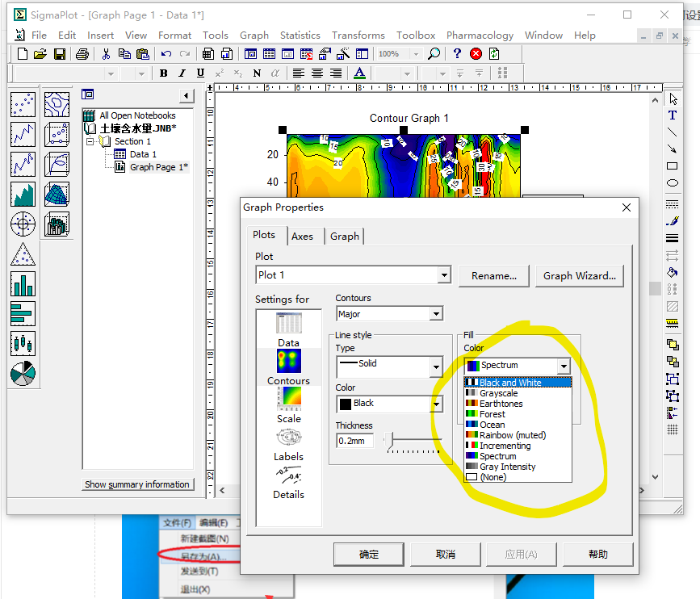Open Data 1 worksheet in notebook tree

pyautogui.click(x=142, y=154)
